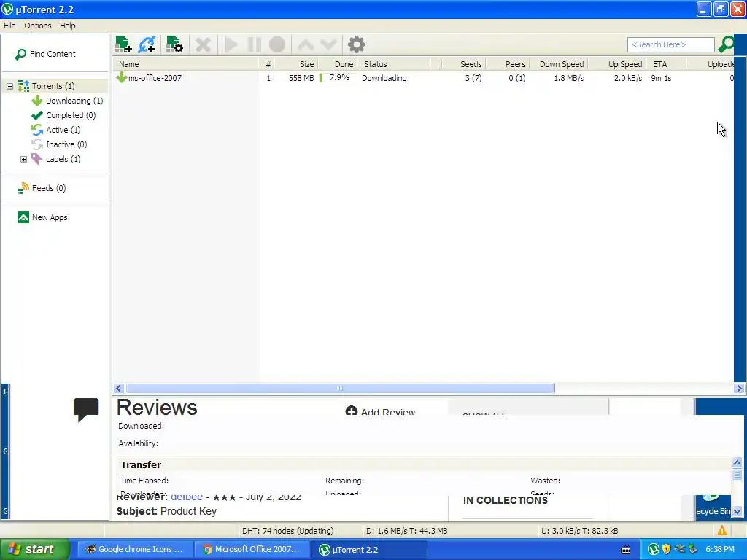Click the Active arrows icon

tap(36, 130)
